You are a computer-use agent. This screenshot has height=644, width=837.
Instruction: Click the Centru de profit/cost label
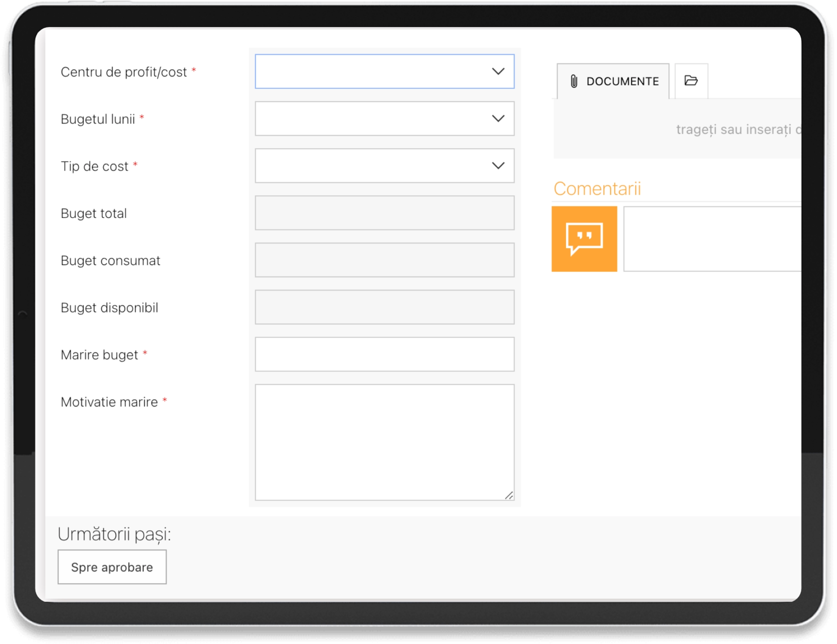[x=124, y=72]
